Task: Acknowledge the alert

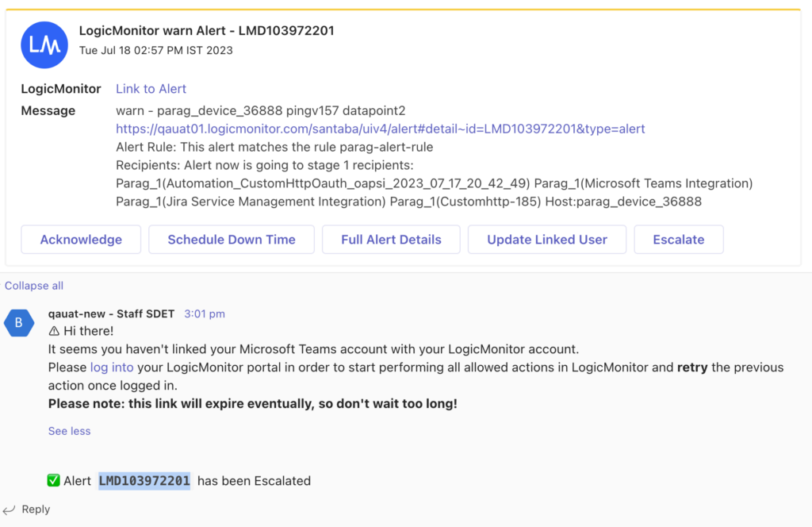Action: click(81, 240)
